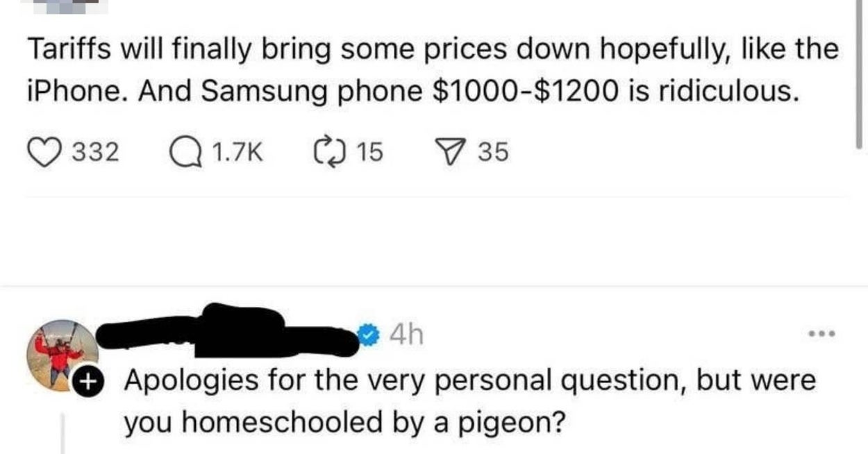
Task: Click the 332 likes count
Action: pos(96,151)
